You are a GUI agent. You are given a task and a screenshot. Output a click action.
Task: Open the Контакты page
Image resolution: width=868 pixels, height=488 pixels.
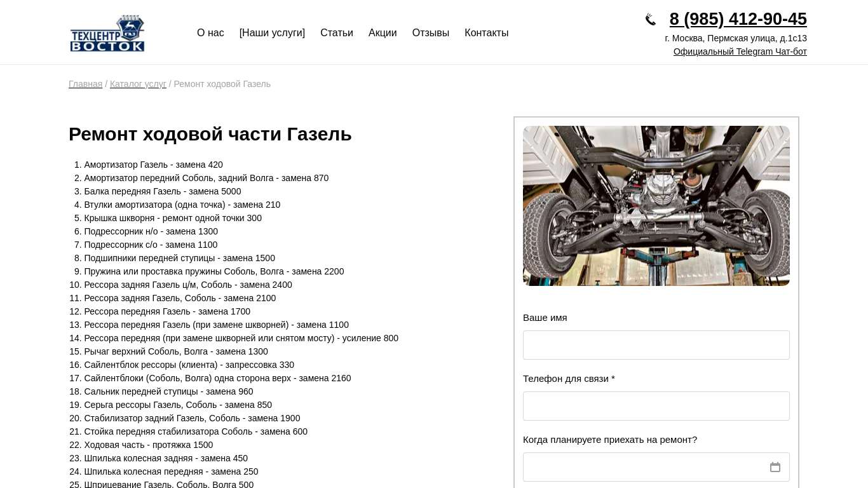pos(486,33)
